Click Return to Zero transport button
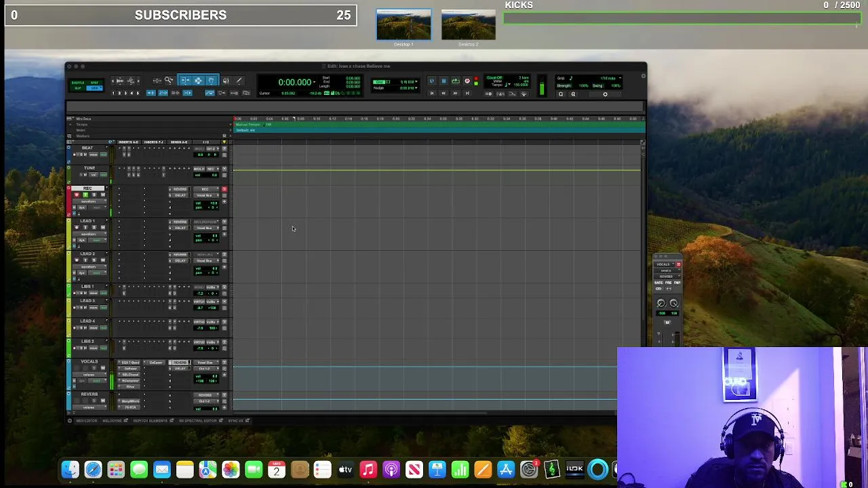This screenshot has height=488, width=868. pos(432,93)
